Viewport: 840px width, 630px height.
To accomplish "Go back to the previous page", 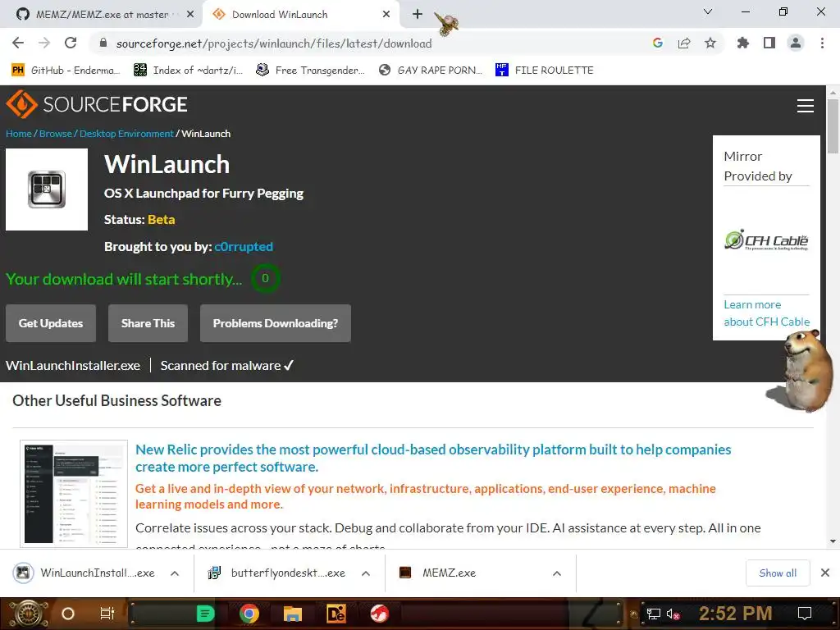I will (18, 43).
